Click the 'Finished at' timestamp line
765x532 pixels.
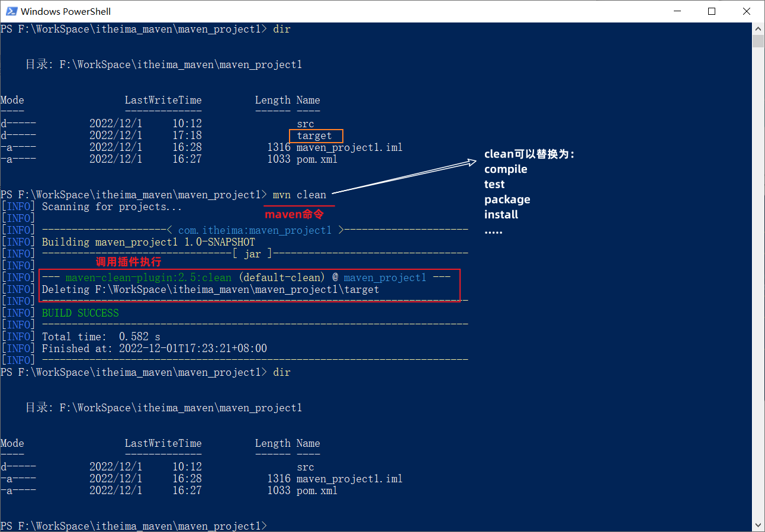point(154,349)
